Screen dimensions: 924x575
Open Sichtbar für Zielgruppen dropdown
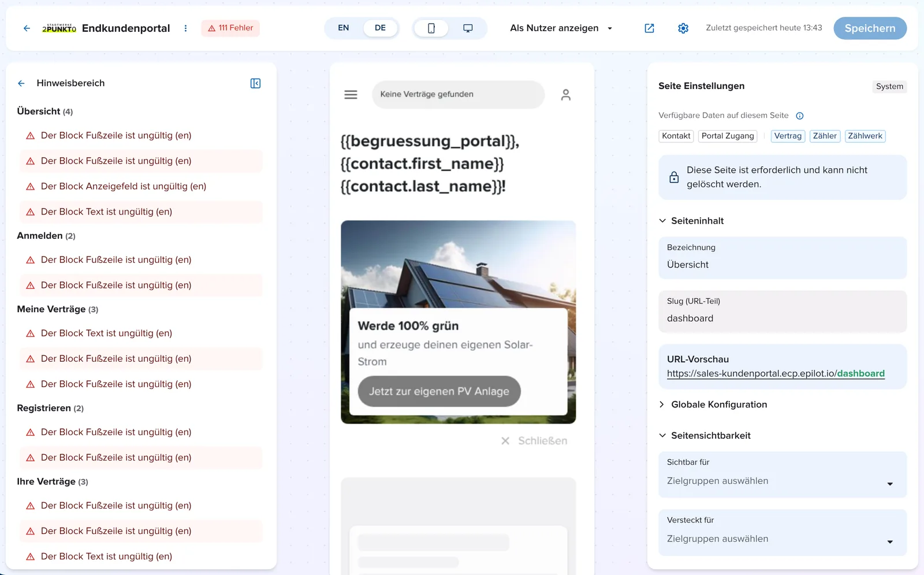(x=783, y=474)
